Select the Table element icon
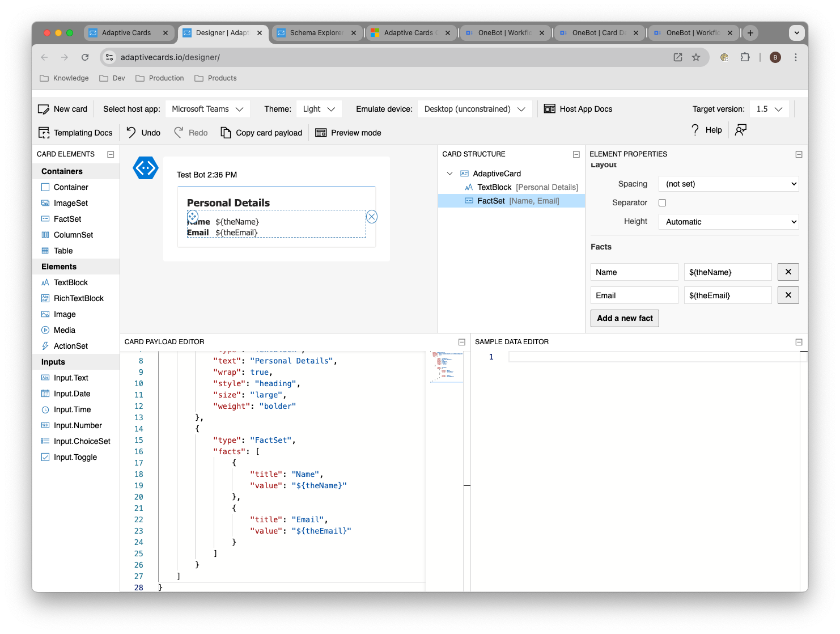Image resolution: width=840 pixels, height=634 pixels. [45, 251]
